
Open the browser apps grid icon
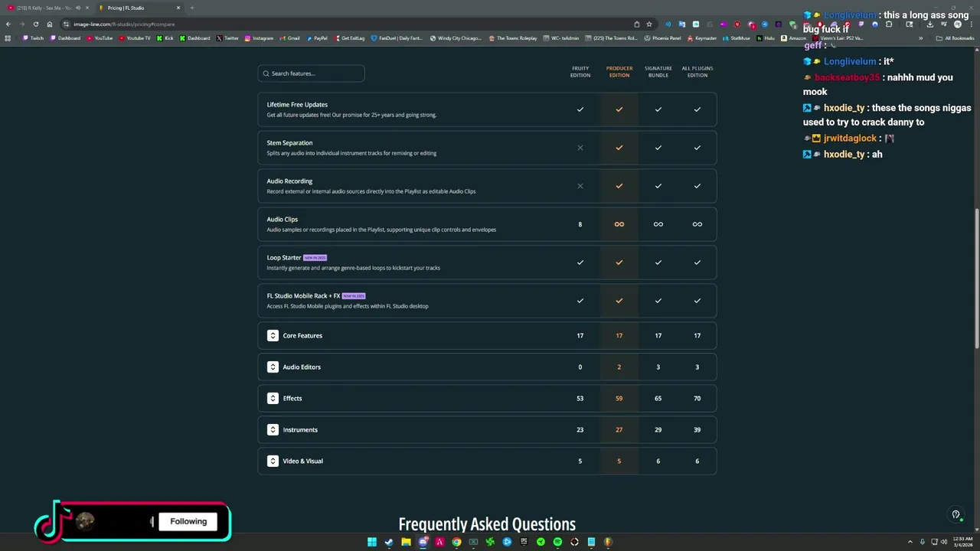[x=8, y=37]
